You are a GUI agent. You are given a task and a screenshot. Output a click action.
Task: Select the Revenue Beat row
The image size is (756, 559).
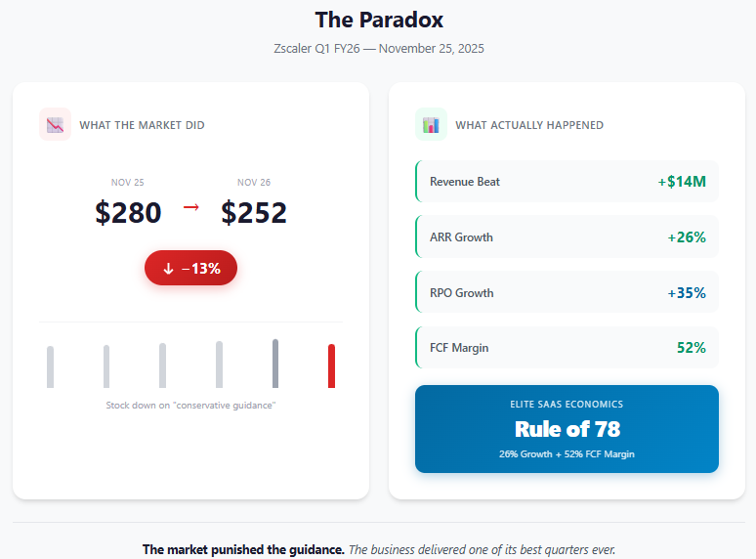coord(567,182)
